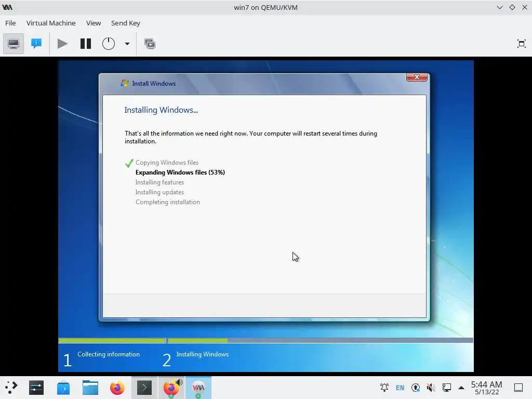Open the clock showing 5:44 AM

pyautogui.click(x=486, y=388)
